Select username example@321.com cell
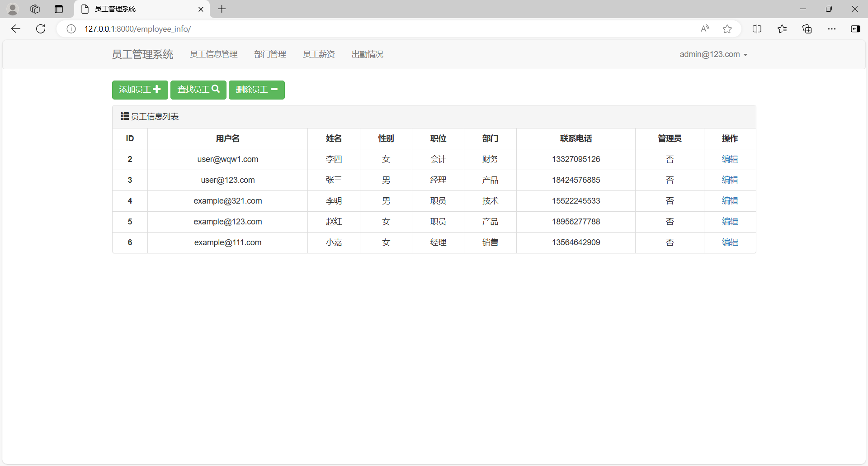The width and height of the screenshot is (868, 466). [x=228, y=201]
